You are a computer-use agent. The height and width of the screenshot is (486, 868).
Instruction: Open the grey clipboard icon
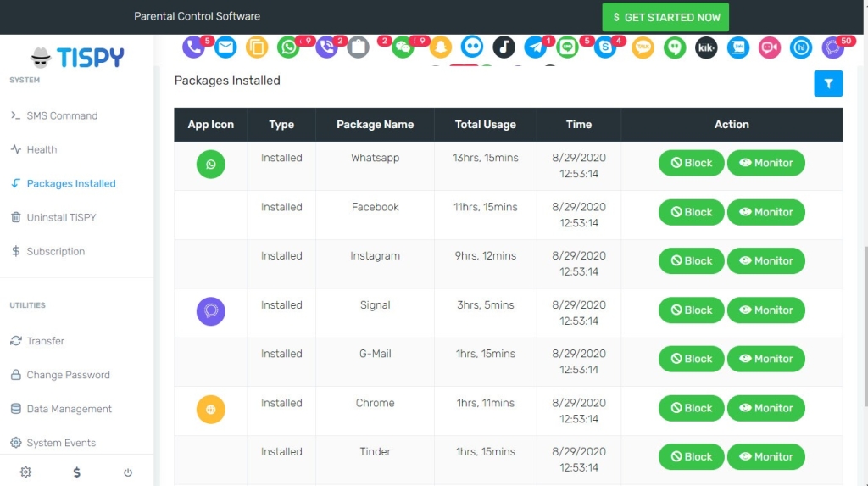pos(359,47)
